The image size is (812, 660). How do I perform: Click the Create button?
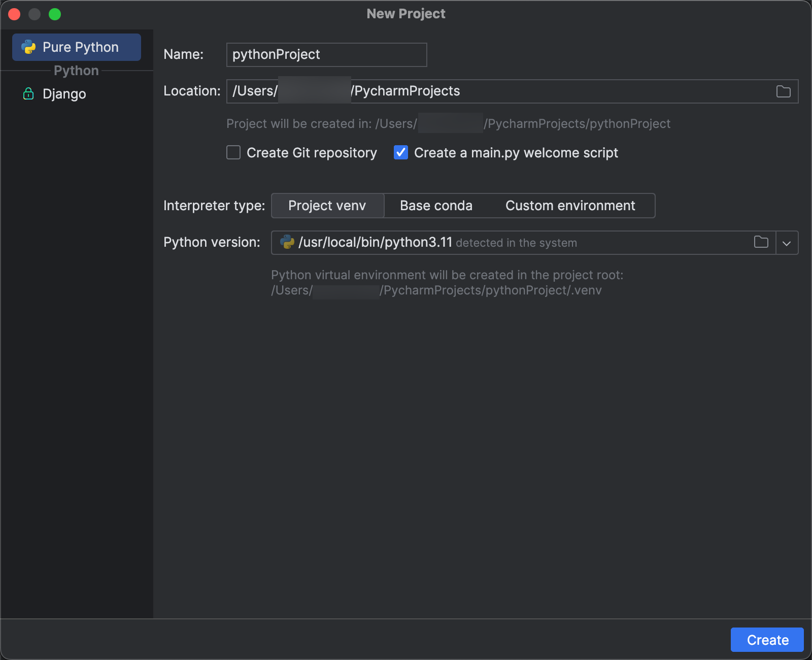pos(767,640)
